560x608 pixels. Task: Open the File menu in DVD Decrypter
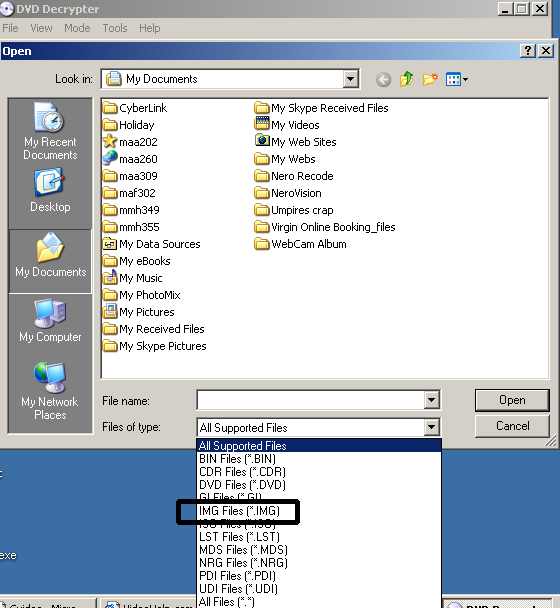click(x=10, y=28)
